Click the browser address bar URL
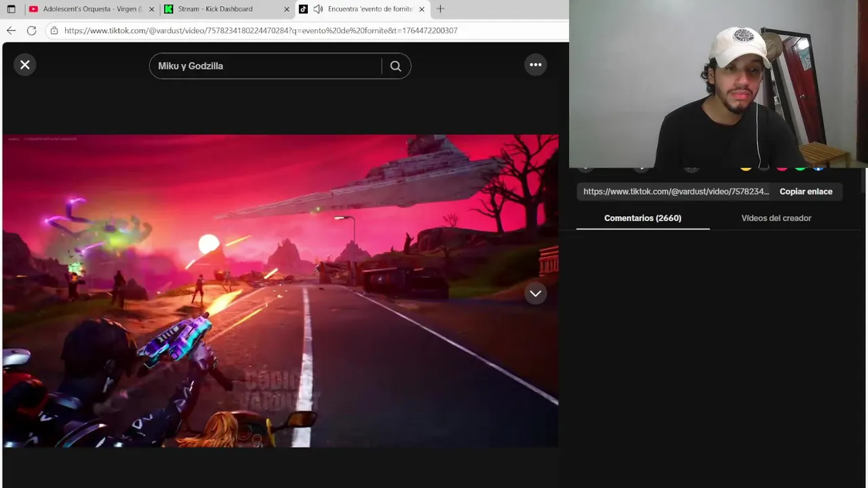 [x=261, y=30]
